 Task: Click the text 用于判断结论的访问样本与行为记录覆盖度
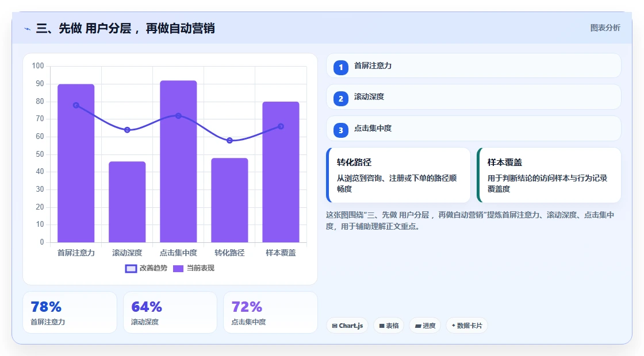click(547, 183)
